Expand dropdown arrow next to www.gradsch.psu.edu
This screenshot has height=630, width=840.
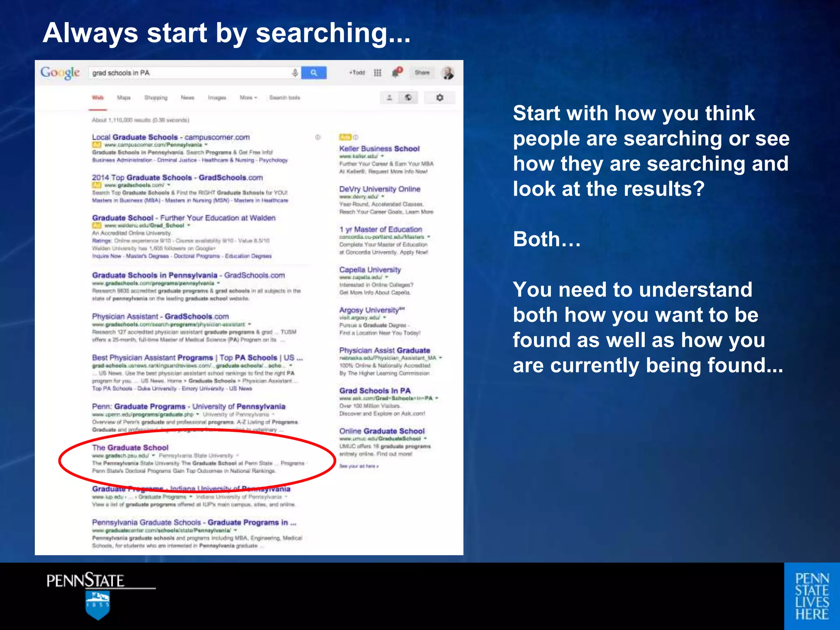(153, 456)
